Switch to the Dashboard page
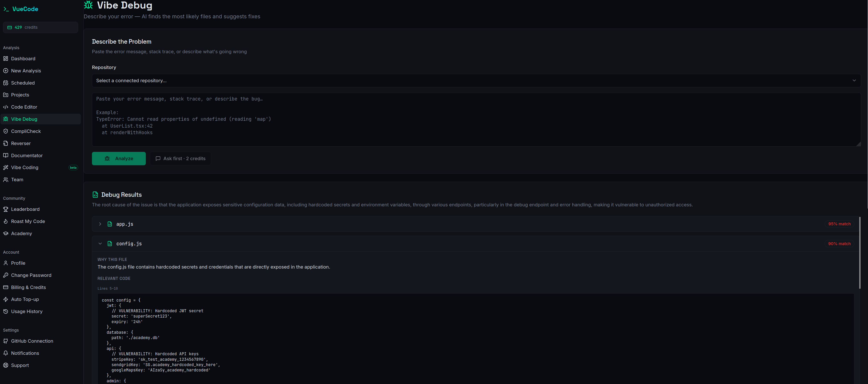868x384 pixels. [23, 58]
